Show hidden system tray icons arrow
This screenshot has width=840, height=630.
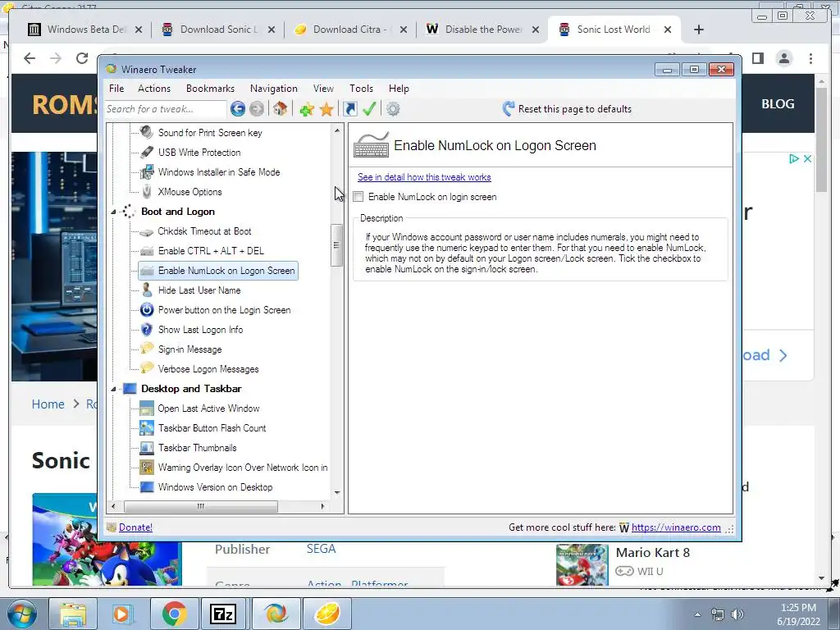697,614
